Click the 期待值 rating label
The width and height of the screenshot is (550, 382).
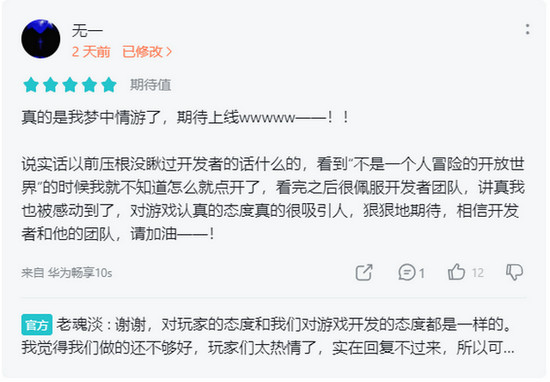(150, 85)
